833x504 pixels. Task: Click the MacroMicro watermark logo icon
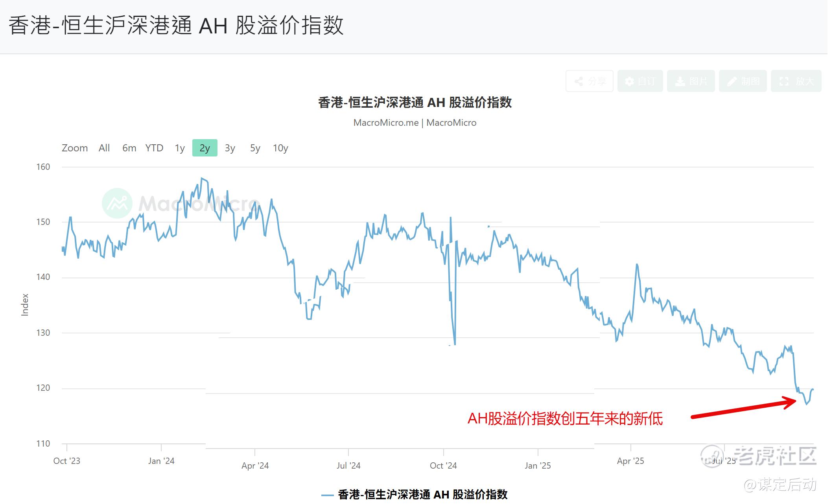pos(118,204)
